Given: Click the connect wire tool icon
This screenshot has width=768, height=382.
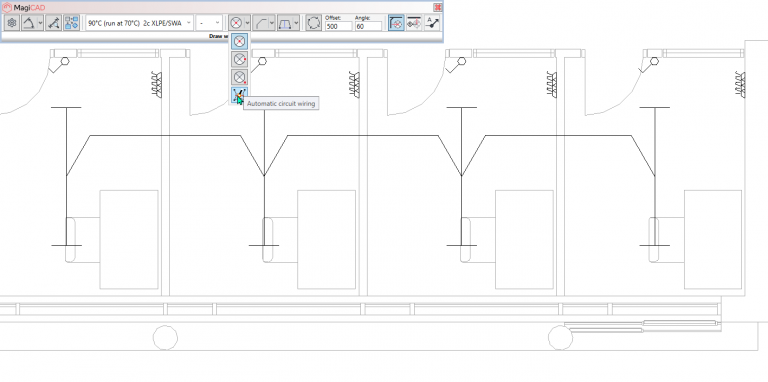Looking at the screenshot, I should point(53,23).
